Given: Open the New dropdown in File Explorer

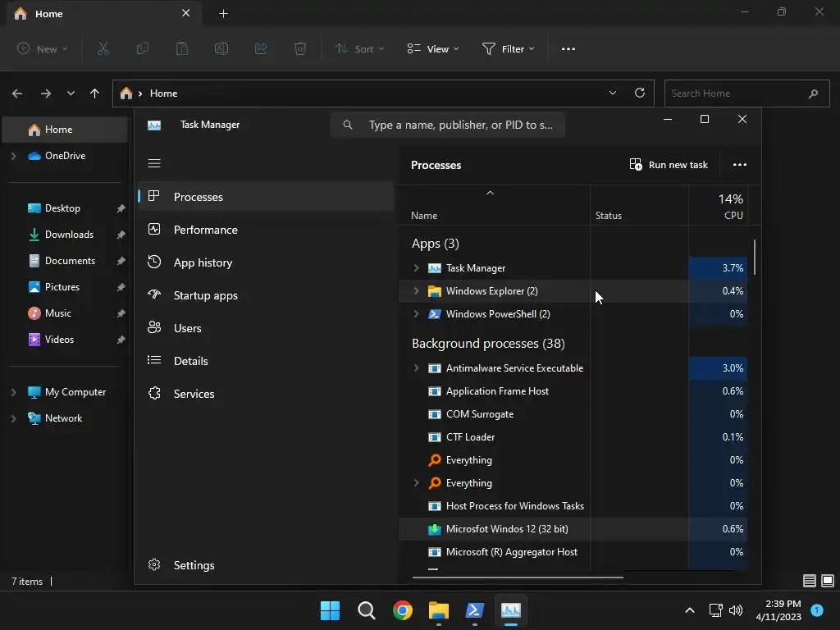Looking at the screenshot, I should pyautogui.click(x=43, y=48).
